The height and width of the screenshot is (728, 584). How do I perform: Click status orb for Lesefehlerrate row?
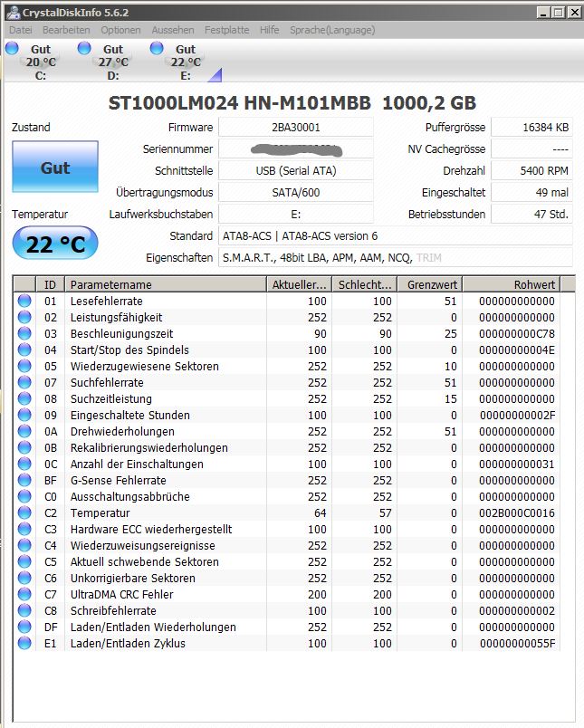[24, 301]
